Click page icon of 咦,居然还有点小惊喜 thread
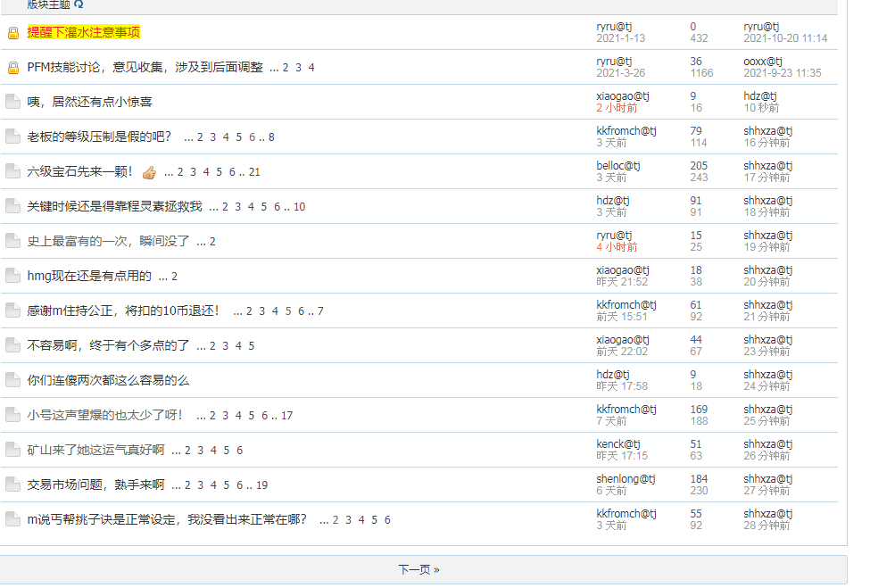Viewport: 870px width, 588px height. [12, 102]
